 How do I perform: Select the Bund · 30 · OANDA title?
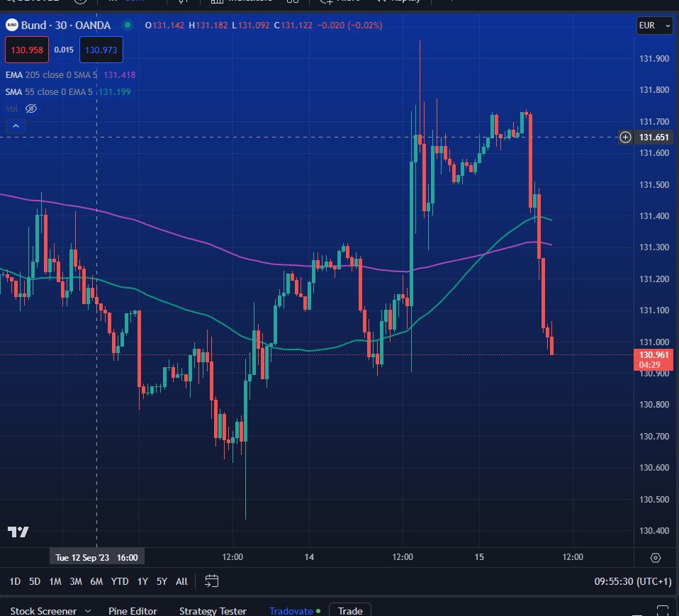click(66, 25)
